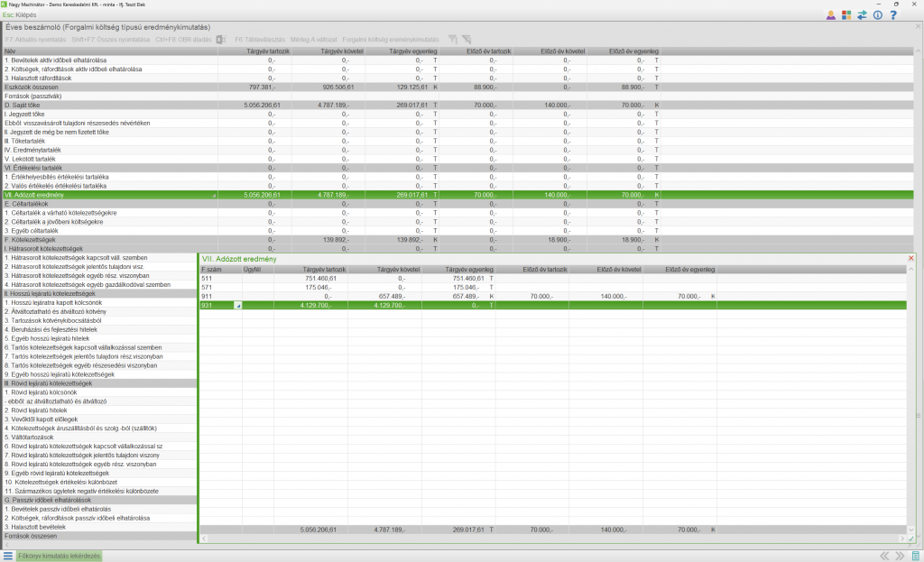Select the Források összesen row

pyautogui.click(x=99, y=536)
